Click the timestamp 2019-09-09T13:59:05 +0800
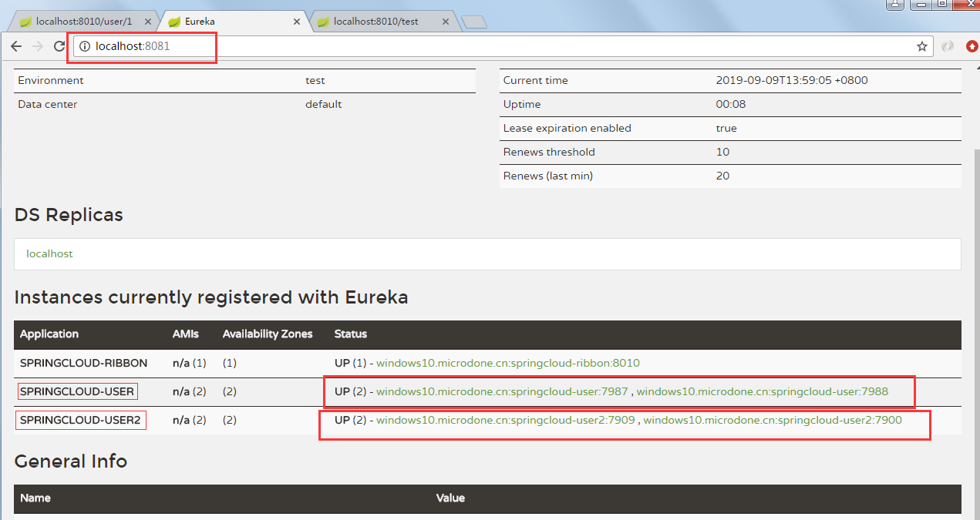 [792, 80]
